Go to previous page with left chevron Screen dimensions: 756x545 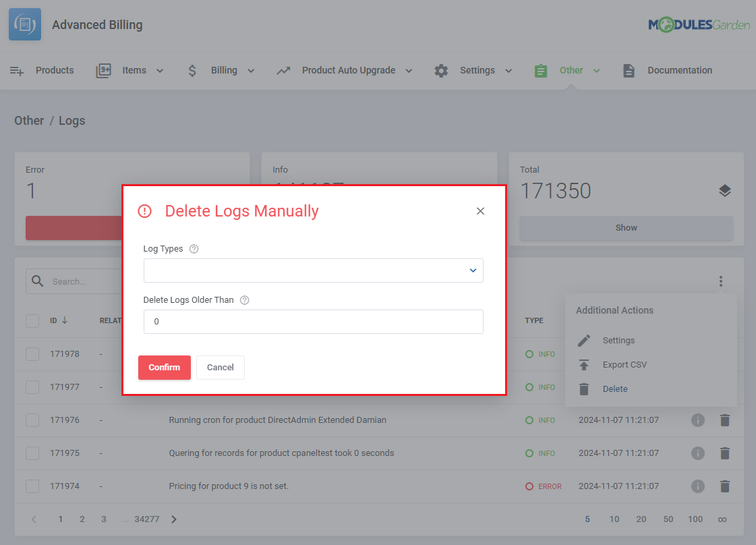pyautogui.click(x=34, y=519)
